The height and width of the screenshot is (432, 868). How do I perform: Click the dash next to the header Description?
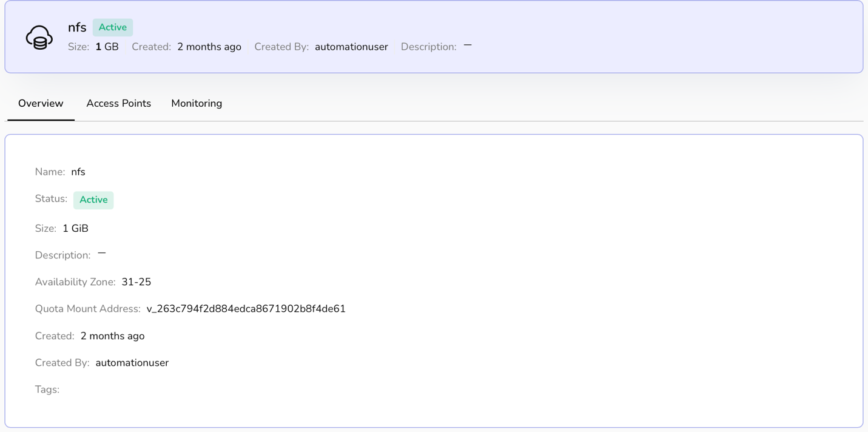pos(468,46)
